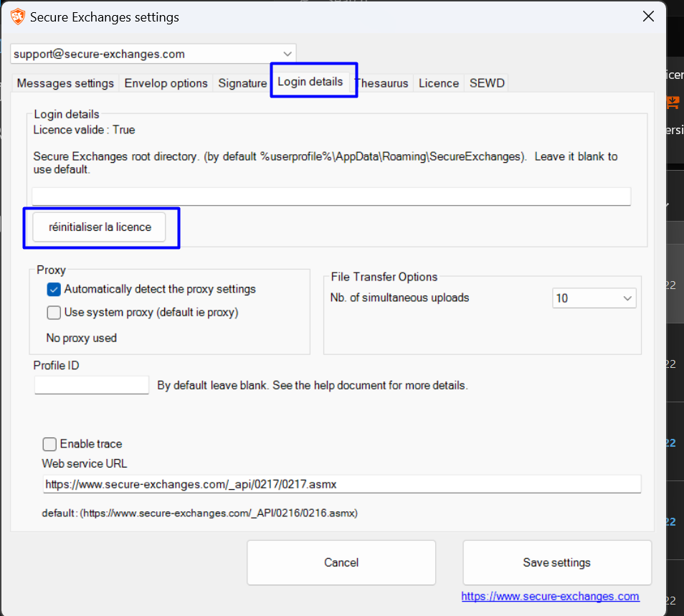Click the help document note beside Profile ID
Image resolution: width=684 pixels, height=616 pixels.
point(313,386)
